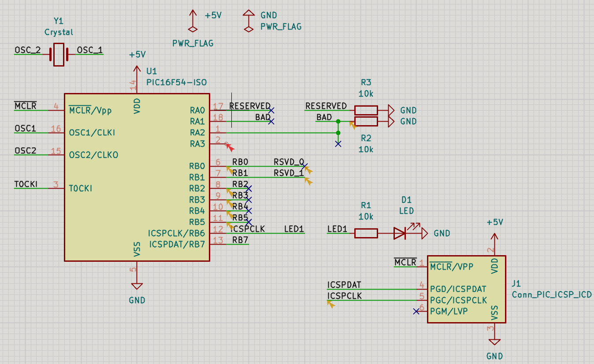Select the Y1 crystal symbol
The image size is (594, 364).
tap(59, 55)
